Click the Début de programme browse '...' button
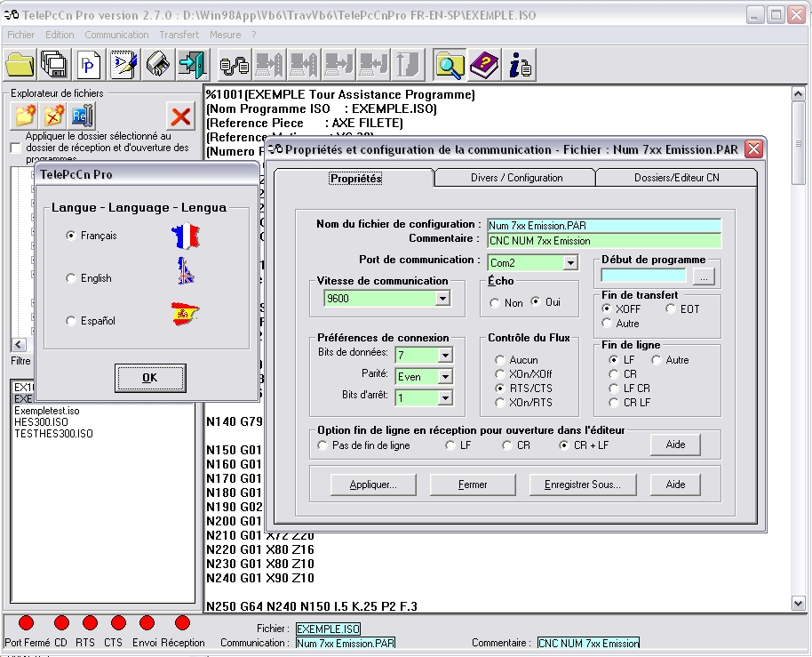 pos(704,277)
